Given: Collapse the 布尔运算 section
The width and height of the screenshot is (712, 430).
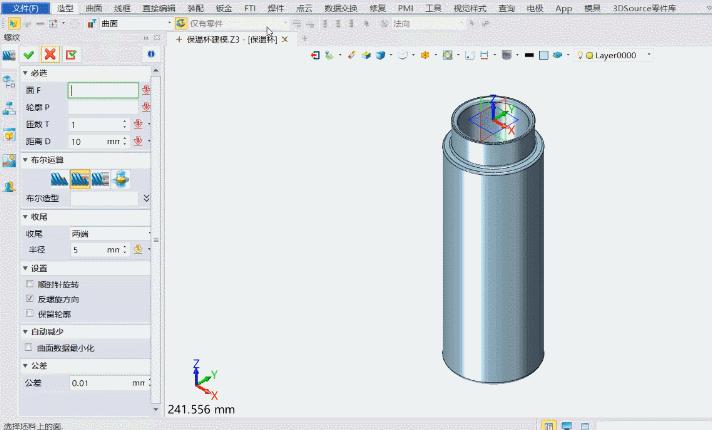Looking at the screenshot, I should click(25, 160).
